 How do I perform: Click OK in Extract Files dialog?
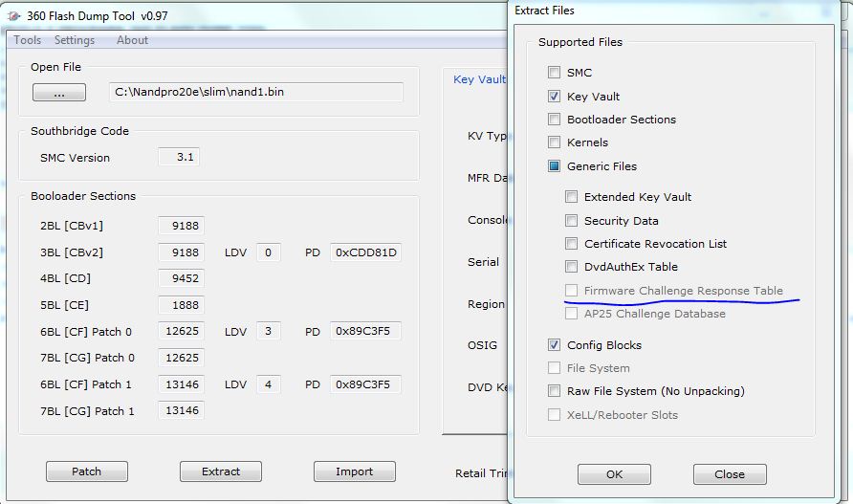[x=614, y=474]
